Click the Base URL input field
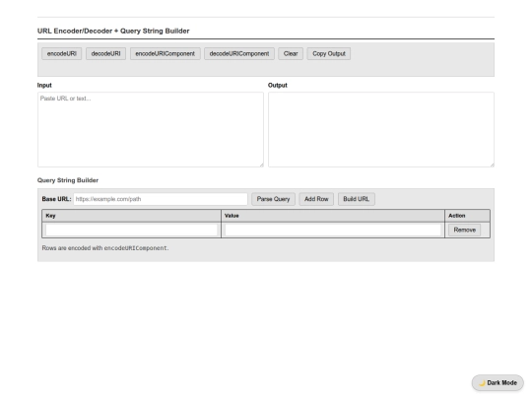The height and width of the screenshot is (399, 532). pyautogui.click(x=161, y=199)
